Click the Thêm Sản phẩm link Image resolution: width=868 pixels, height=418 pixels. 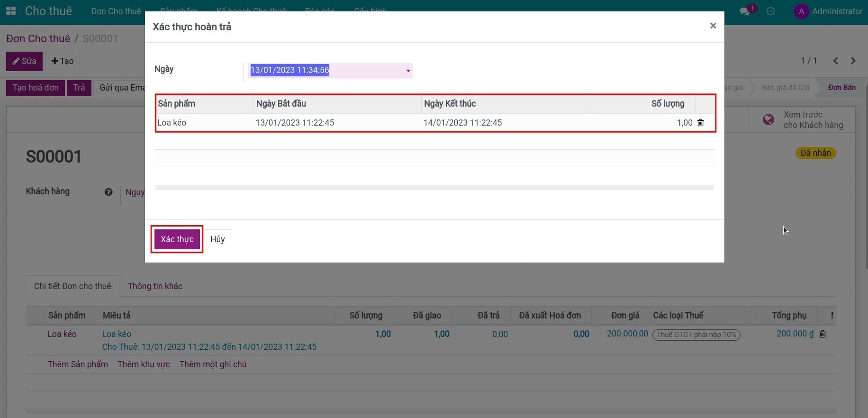[x=78, y=364]
